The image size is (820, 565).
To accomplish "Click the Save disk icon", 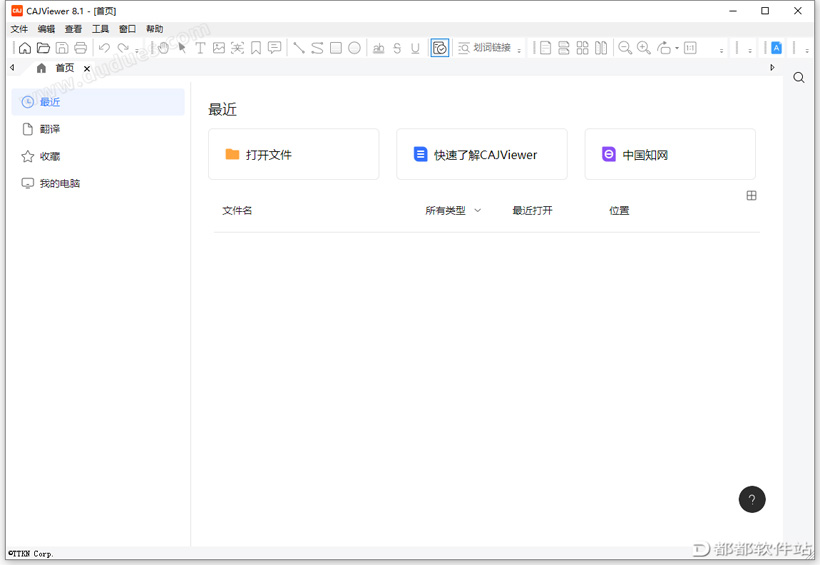I will click(x=62, y=48).
